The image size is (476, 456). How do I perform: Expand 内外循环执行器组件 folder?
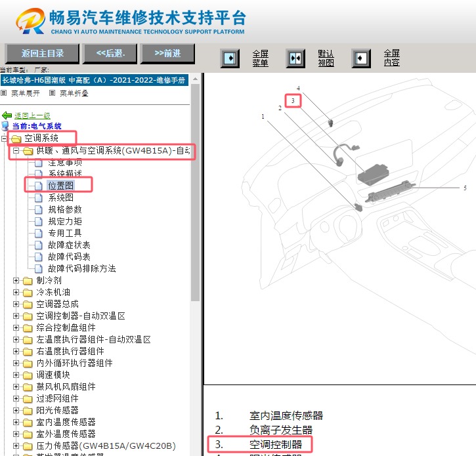(16, 363)
